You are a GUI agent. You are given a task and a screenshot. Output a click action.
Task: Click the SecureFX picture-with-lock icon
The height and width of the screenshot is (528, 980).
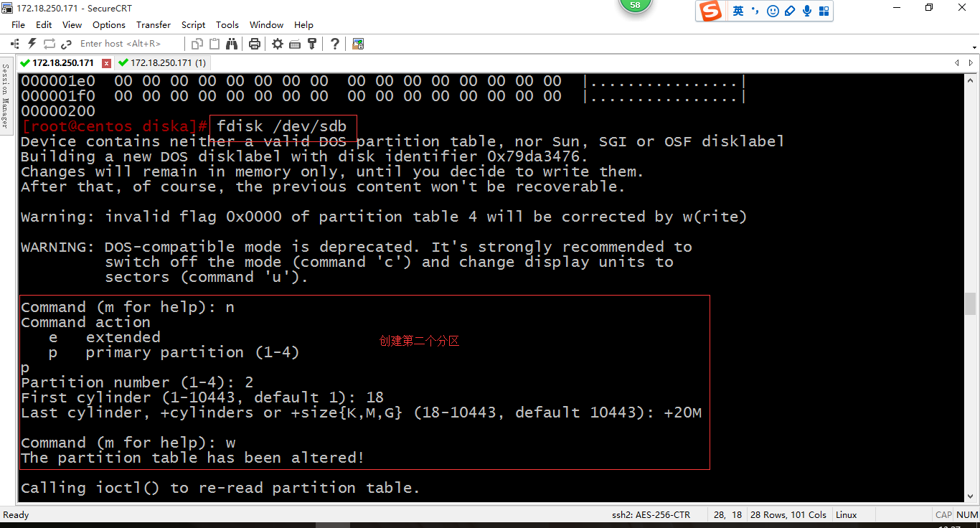[x=358, y=44]
